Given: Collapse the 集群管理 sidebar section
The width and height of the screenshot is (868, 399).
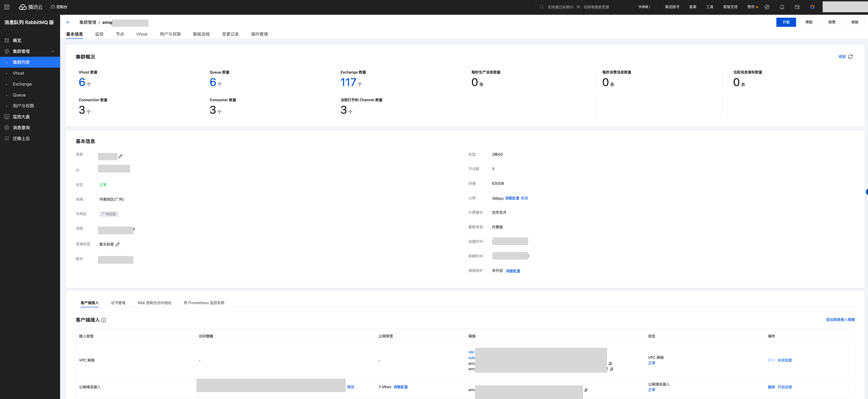Looking at the screenshot, I should pos(53,51).
